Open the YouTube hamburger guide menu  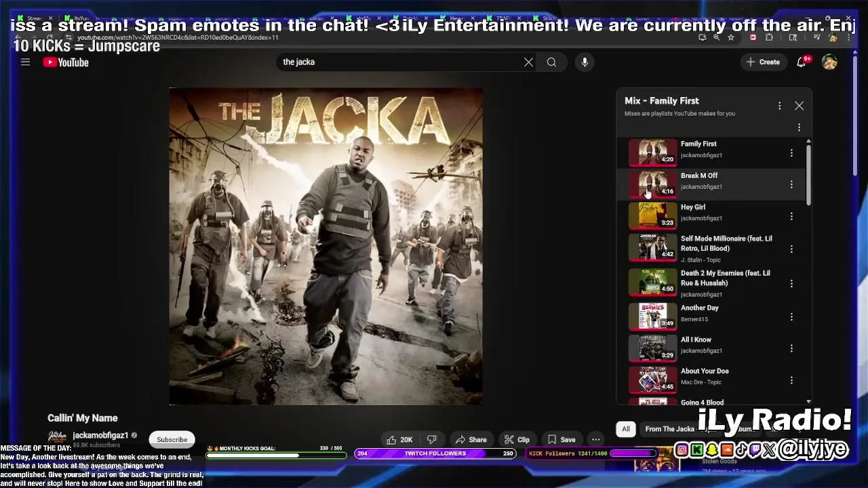point(25,62)
